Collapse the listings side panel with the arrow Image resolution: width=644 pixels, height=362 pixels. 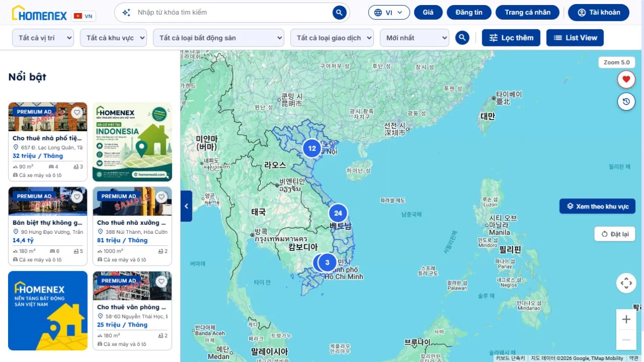[x=186, y=206]
